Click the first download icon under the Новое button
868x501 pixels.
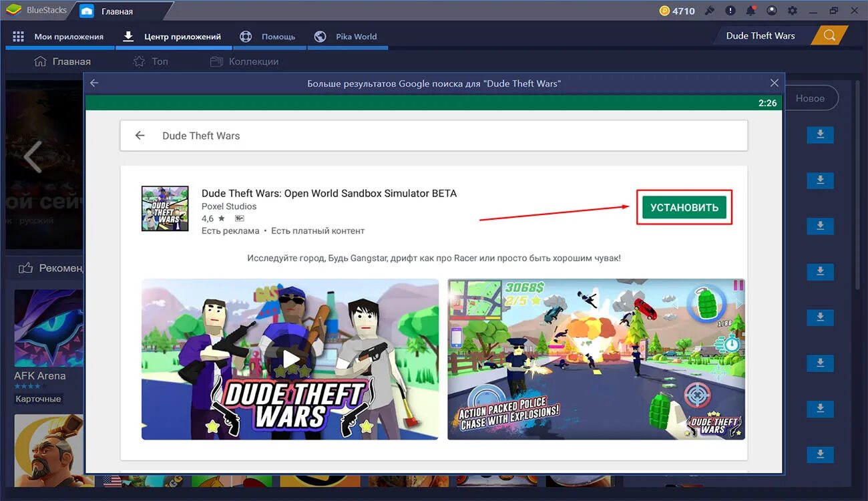821,136
